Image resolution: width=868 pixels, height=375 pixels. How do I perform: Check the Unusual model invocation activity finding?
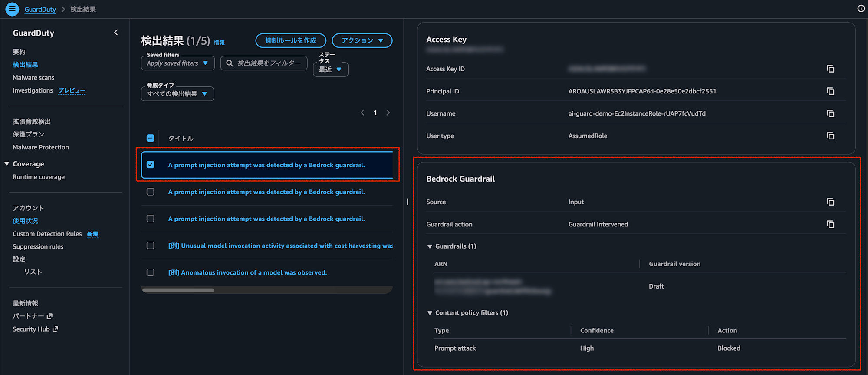tap(150, 246)
